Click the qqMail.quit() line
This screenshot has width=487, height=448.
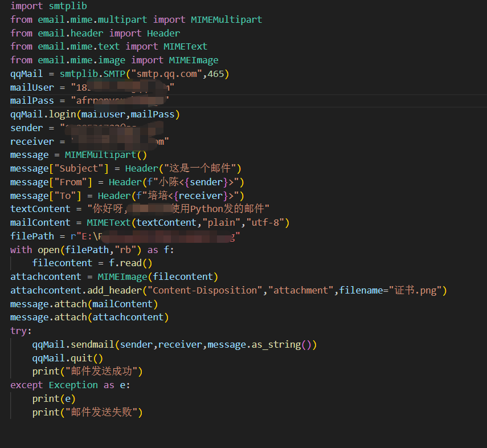coord(67,358)
